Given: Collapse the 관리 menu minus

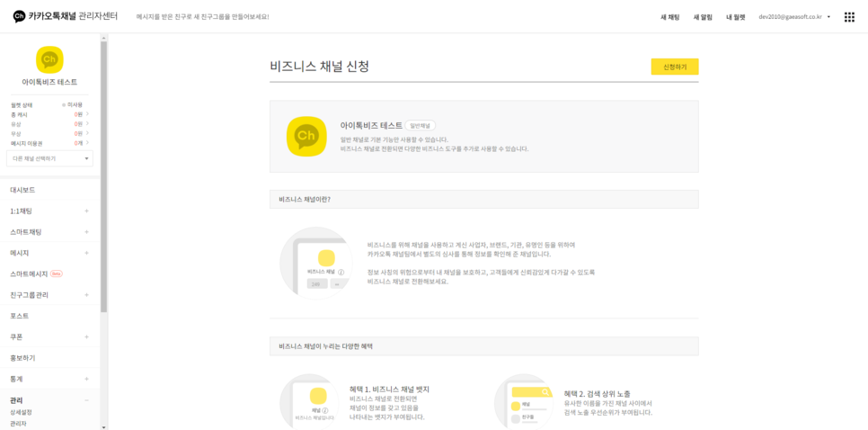Looking at the screenshot, I should click(x=86, y=400).
